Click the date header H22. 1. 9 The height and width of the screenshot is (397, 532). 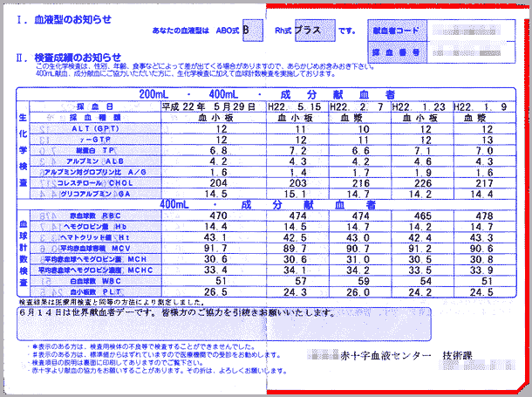click(481, 107)
